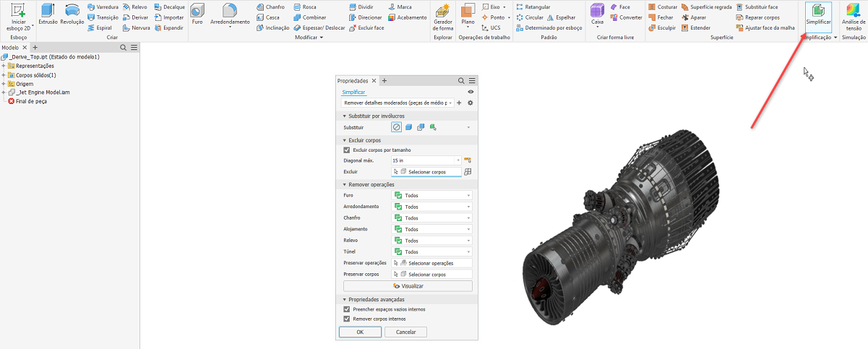Click the Excluir face tool
868x349 pixels.
click(366, 27)
